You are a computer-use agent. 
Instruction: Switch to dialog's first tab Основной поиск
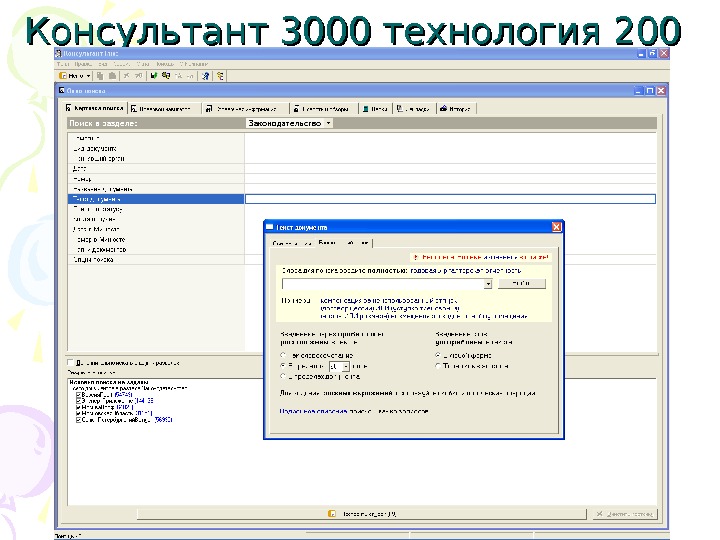click(x=292, y=243)
